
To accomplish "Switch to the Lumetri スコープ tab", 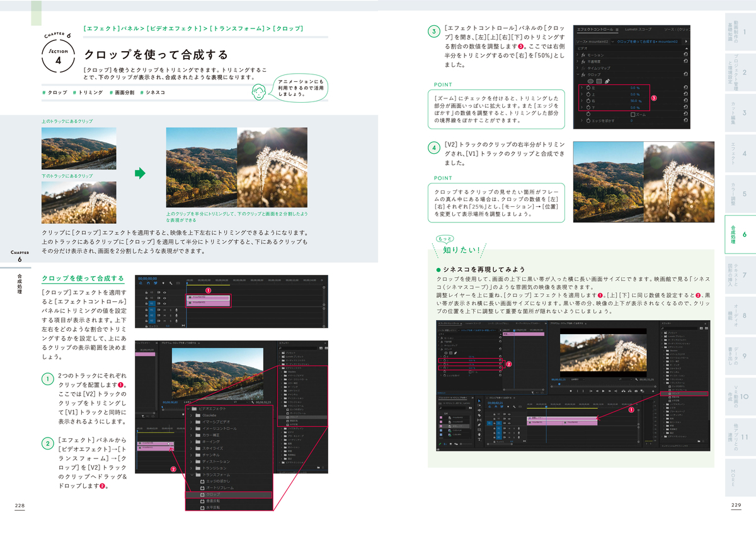I will click(638, 29).
